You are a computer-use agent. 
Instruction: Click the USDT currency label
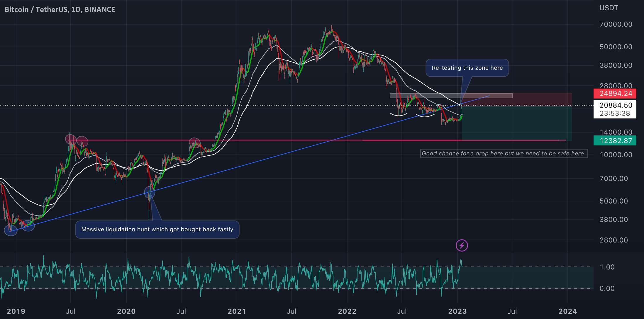(609, 8)
